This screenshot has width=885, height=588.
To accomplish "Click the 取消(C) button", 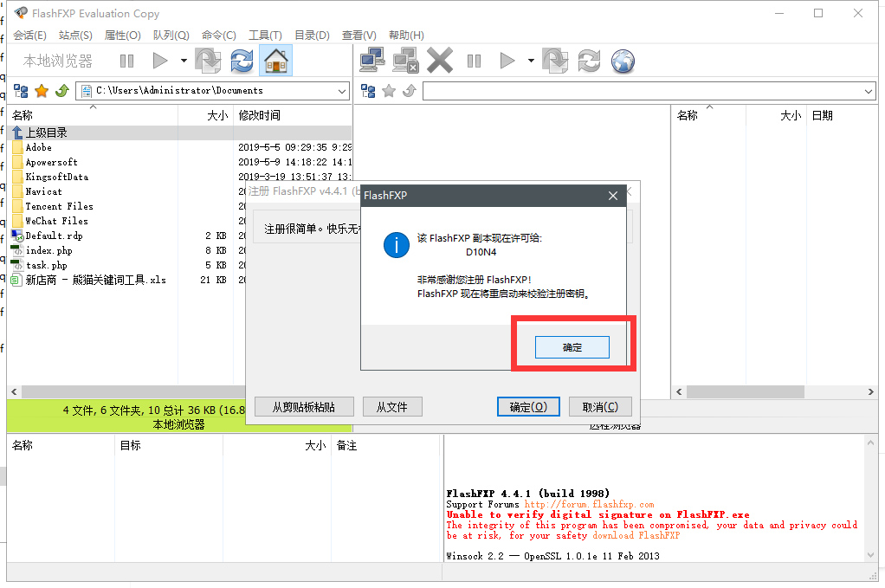I will [600, 407].
